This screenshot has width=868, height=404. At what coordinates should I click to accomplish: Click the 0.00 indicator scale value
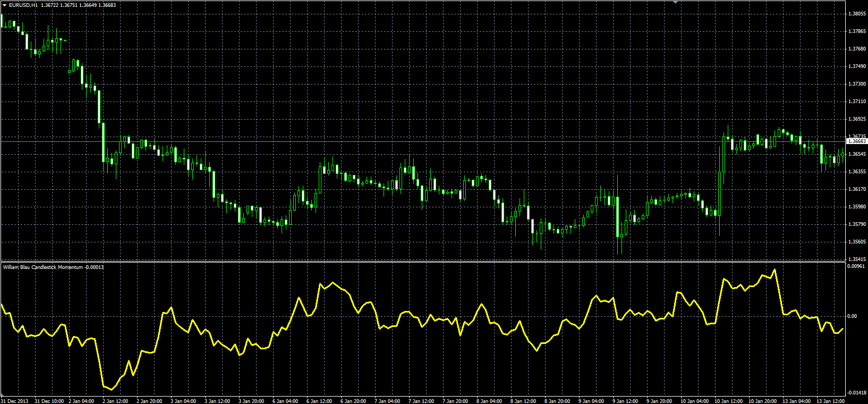[852, 316]
